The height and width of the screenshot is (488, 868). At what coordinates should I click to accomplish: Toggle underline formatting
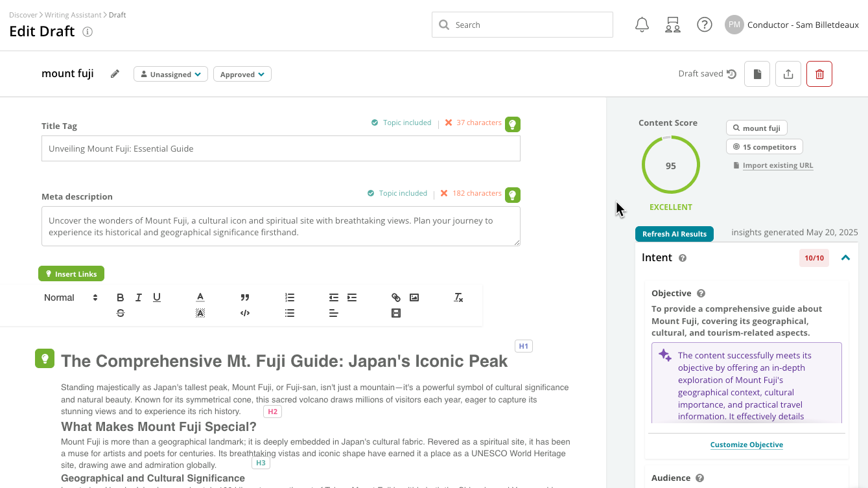coord(157,297)
